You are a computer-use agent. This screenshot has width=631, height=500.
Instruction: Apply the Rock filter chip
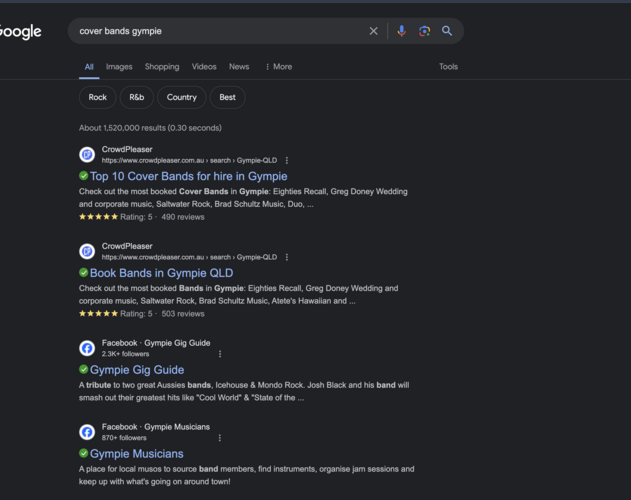(98, 97)
